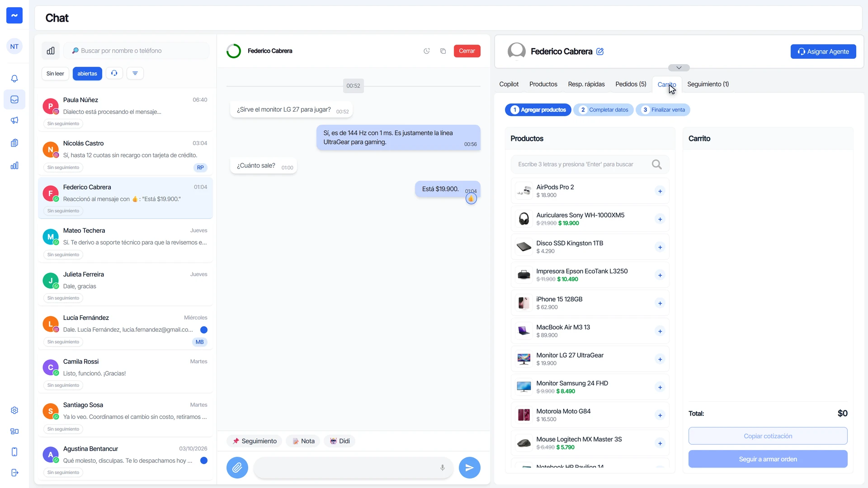Click the Nota chip below chat

(303, 441)
